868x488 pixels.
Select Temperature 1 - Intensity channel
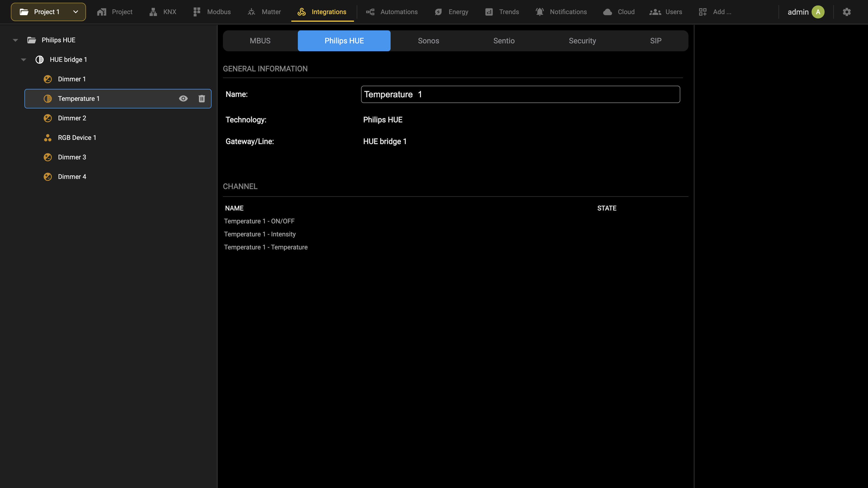260,234
